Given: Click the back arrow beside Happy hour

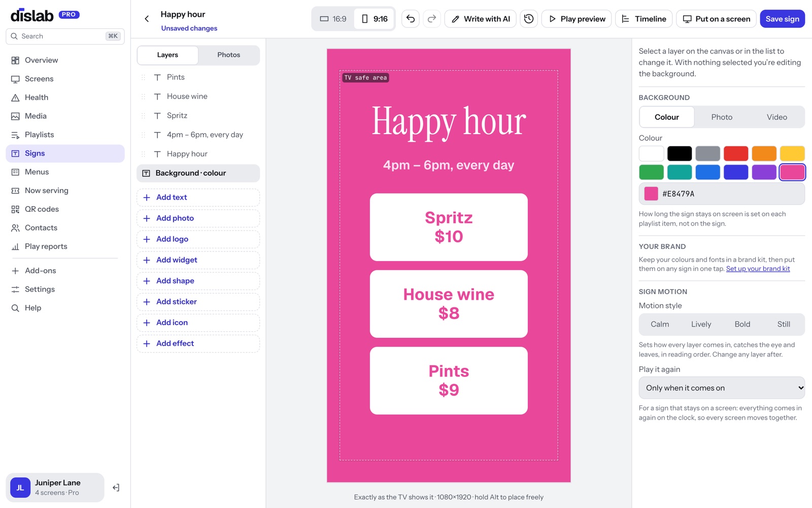Looking at the screenshot, I should [147, 19].
